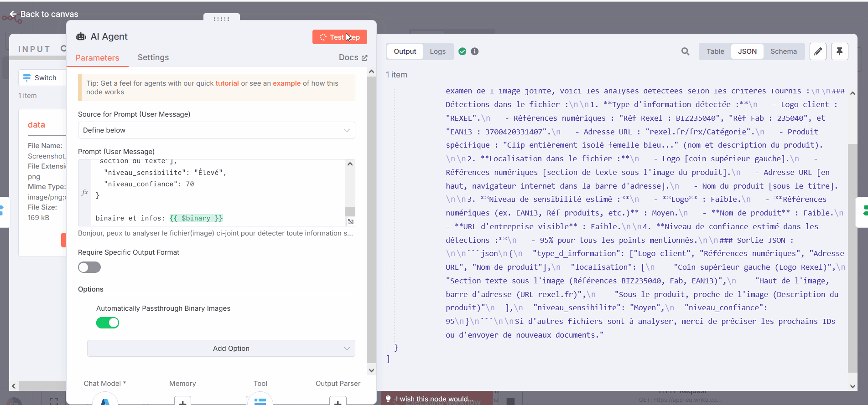Screen dimensions: 868x405
Task: Switch output view to Schema
Action: tap(784, 51)
